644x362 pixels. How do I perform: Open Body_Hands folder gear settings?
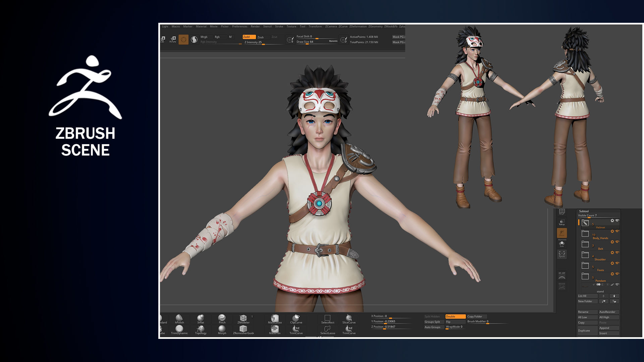(612, 231)
